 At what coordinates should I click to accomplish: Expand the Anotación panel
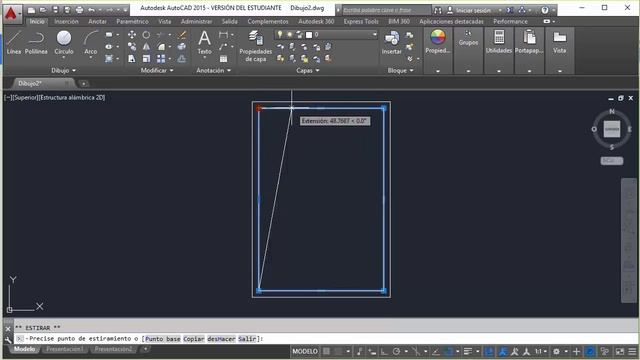[x=213, y=70]
